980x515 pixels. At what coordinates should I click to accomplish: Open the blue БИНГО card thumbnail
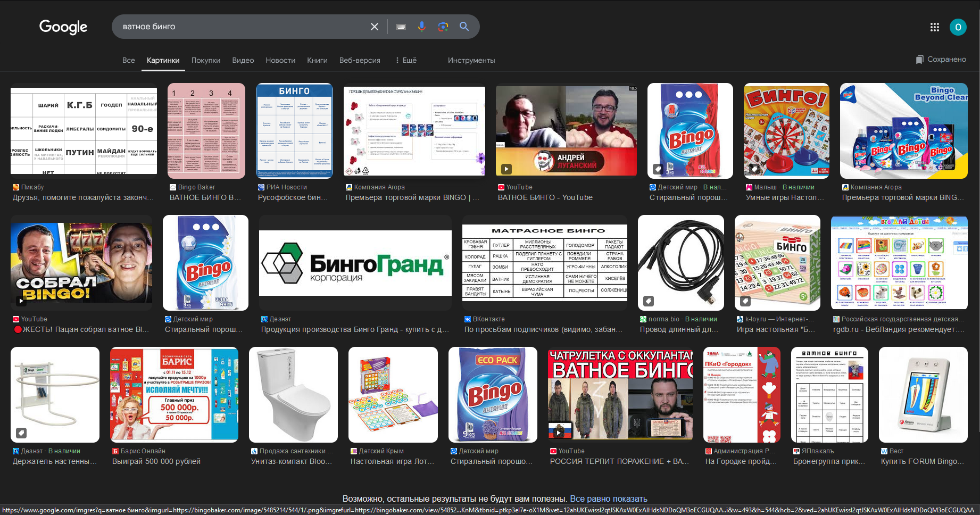click(294, 131)
